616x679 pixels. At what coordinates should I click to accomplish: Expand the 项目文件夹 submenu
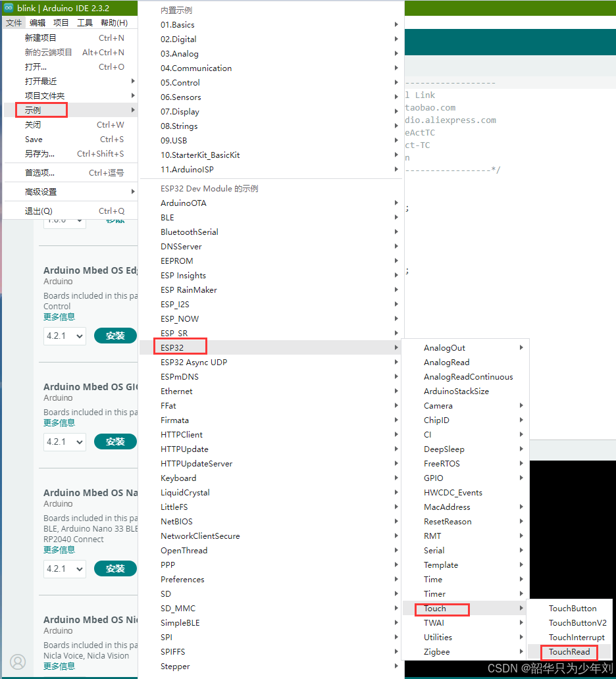[x=70, y=95]
